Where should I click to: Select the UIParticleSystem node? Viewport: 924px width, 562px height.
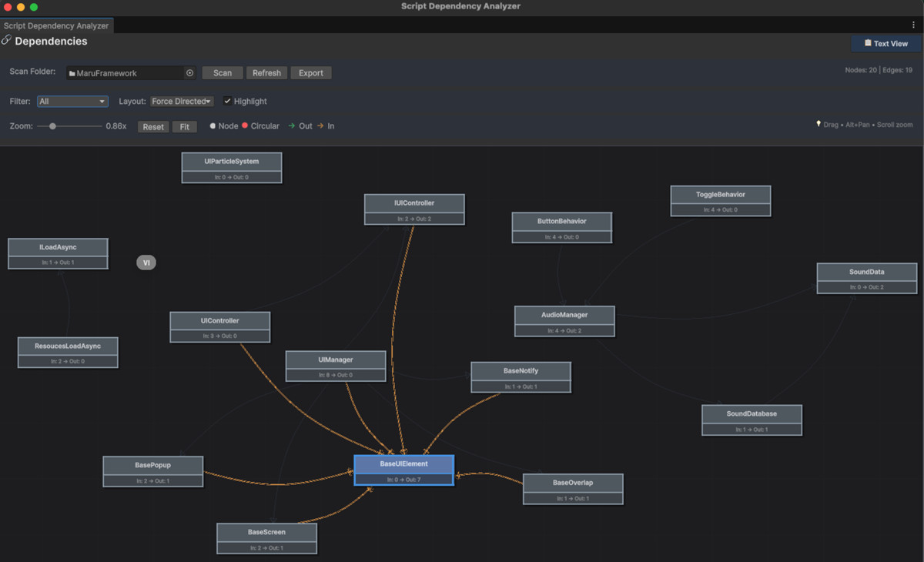(232, 168)
